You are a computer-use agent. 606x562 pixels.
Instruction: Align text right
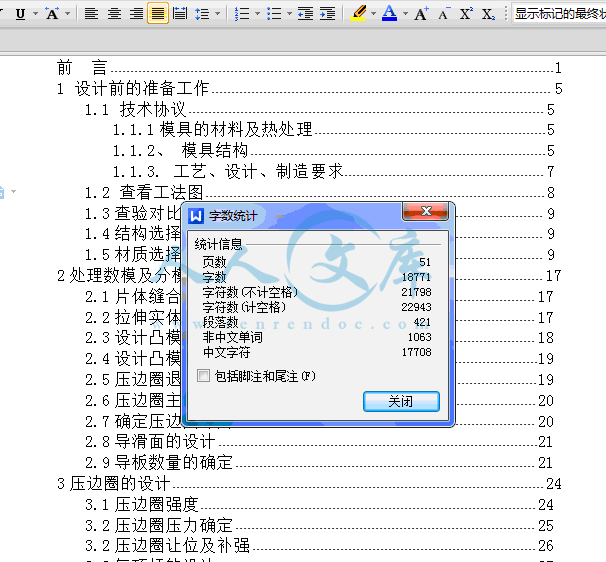pyautogui.click(x=136, y=14)
